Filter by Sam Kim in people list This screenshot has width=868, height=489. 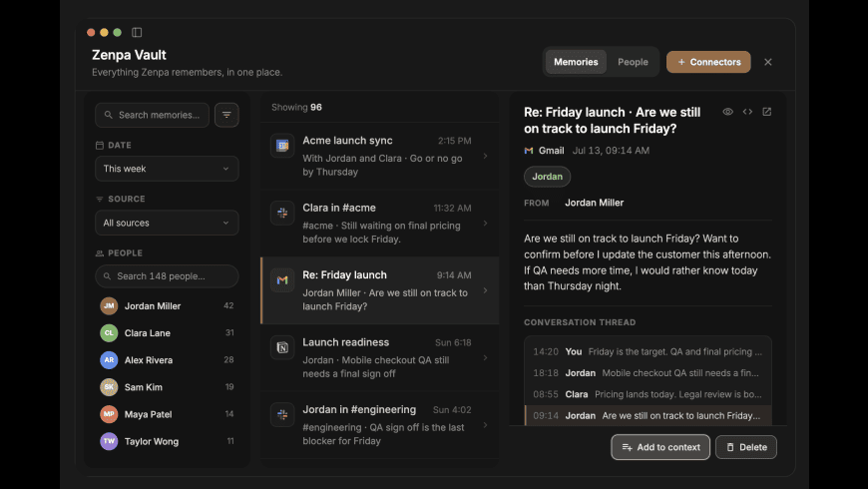[167, 387]
